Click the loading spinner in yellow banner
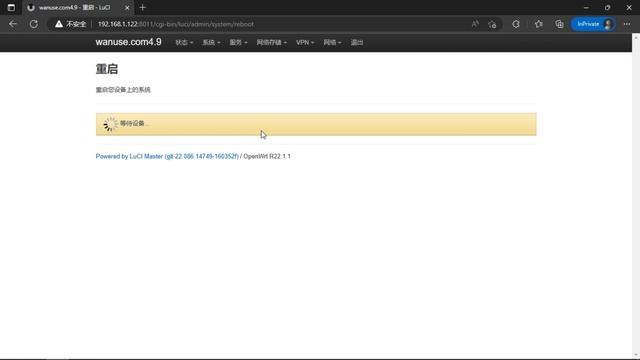Image resolution: width=640 pixels, height=360 pixels. pos(110,124)
